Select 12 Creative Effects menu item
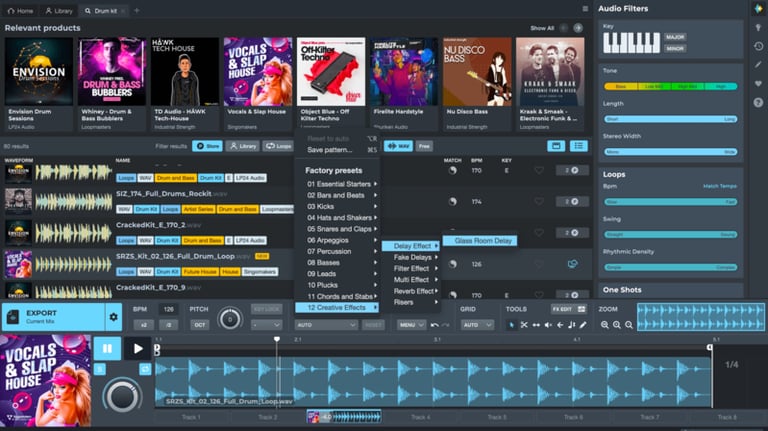 [x=337, y=308]
